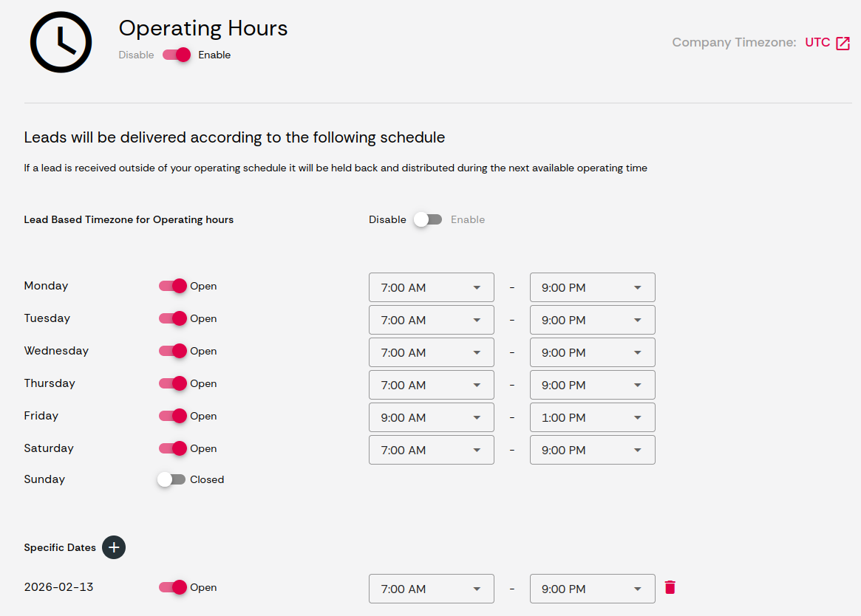The width and height of the screenshot is (861, 616).
Task: Expand Wednesday's end time dropdown
Action: (x=591, y=352)
